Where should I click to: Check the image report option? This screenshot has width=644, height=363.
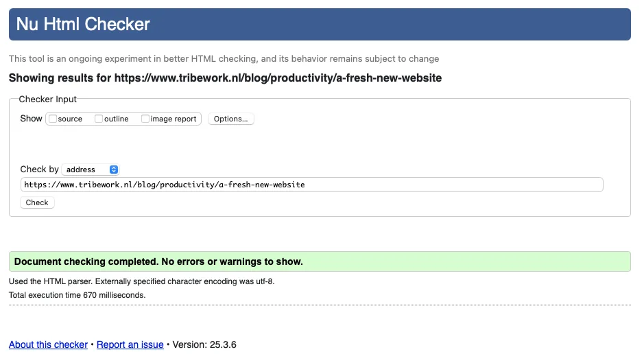145,119
